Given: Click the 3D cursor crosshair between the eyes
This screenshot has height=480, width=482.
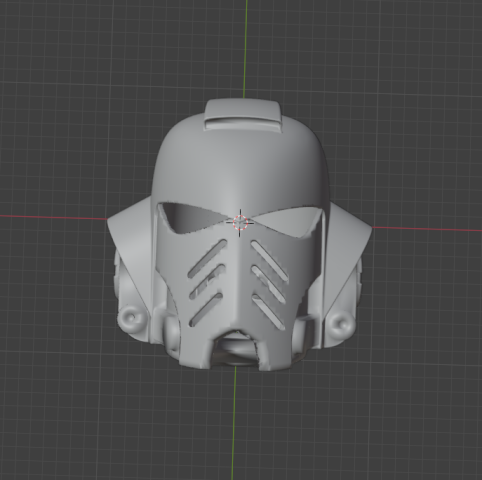Looking at the screenshot, I should 240,222.
